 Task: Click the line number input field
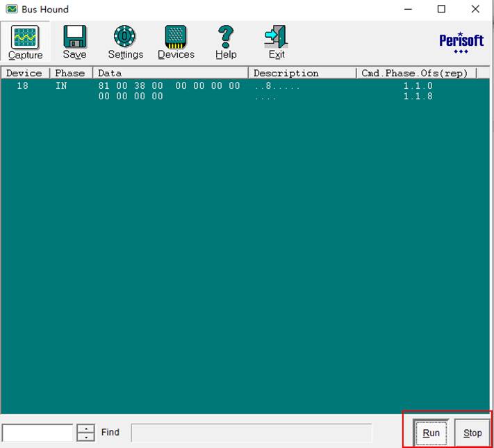(x=38, y=433)
